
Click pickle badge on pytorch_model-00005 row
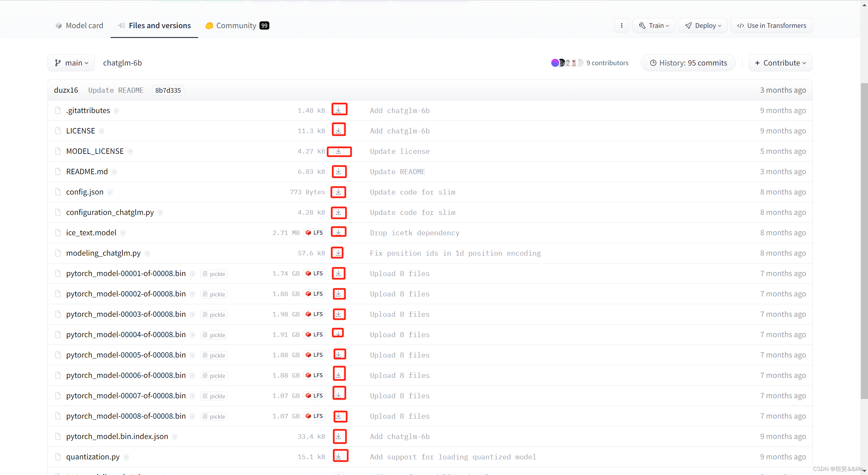pos(214,355)
